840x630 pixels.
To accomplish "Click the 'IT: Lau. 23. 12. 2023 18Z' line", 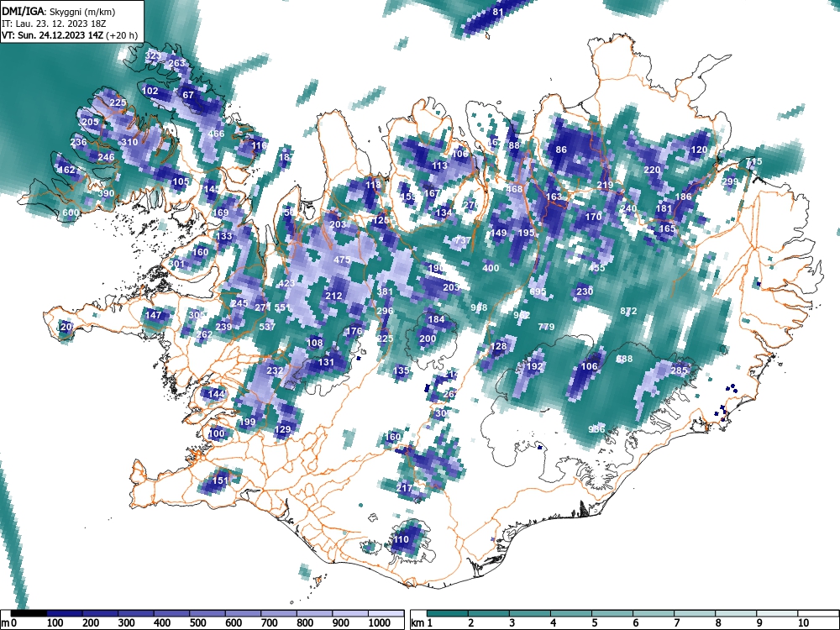I will pos(54,24).
